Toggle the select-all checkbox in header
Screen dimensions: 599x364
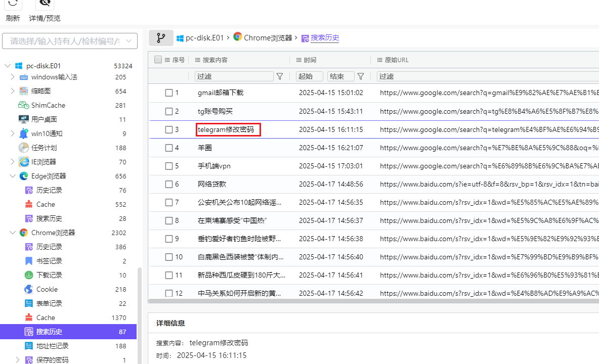(158, 60)
